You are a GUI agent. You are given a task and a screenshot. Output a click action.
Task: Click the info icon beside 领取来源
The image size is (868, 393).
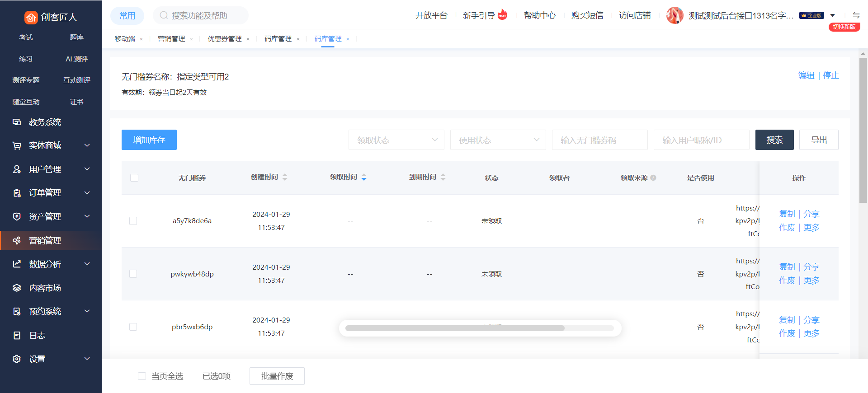pos(653,178)
